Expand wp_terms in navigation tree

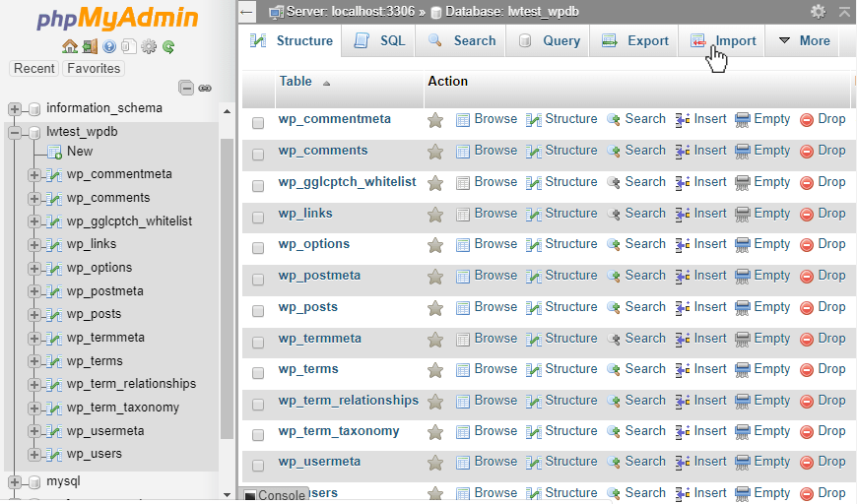pyautogui.click(x=34, y=361)
